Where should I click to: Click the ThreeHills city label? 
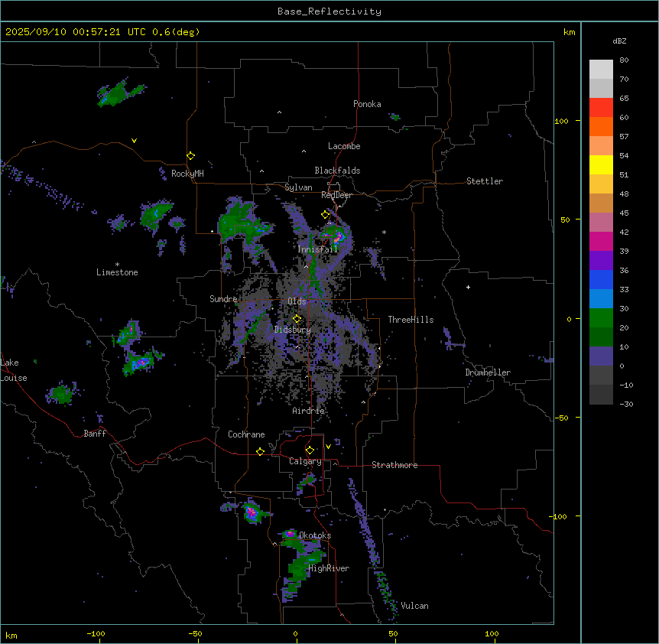(x=411, y=320)
